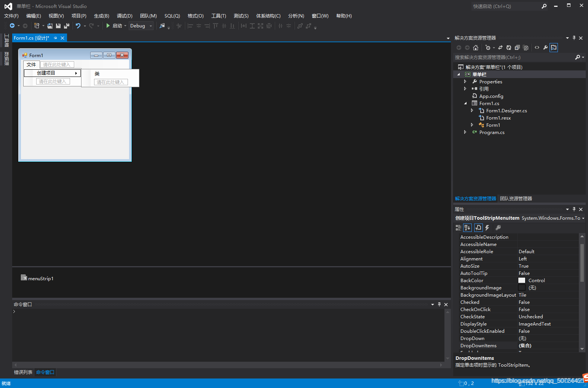The image size is (588, 388).
Task: Click the Navigate Backward arrow in main toolbar
Action: click(12, 26)
